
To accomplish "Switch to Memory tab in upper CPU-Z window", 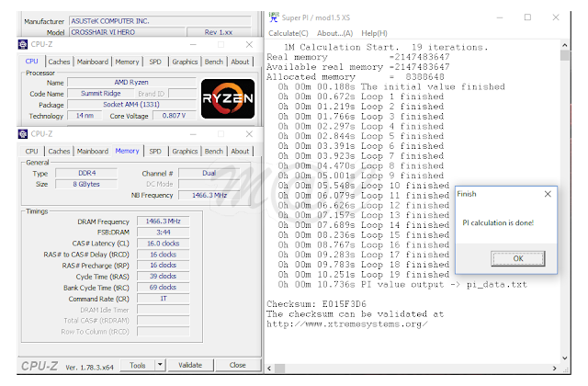I will (x=127, y=62).
